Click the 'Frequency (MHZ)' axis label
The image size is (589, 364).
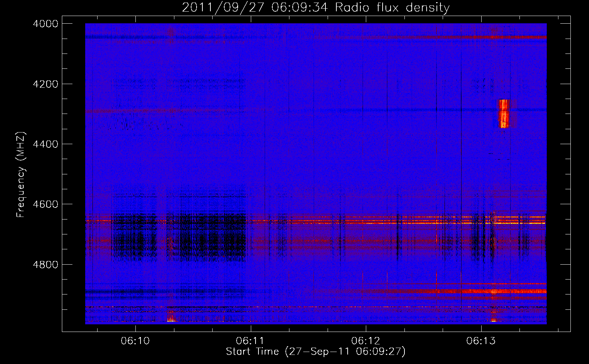pyautogui.click(x=21, y=175)
